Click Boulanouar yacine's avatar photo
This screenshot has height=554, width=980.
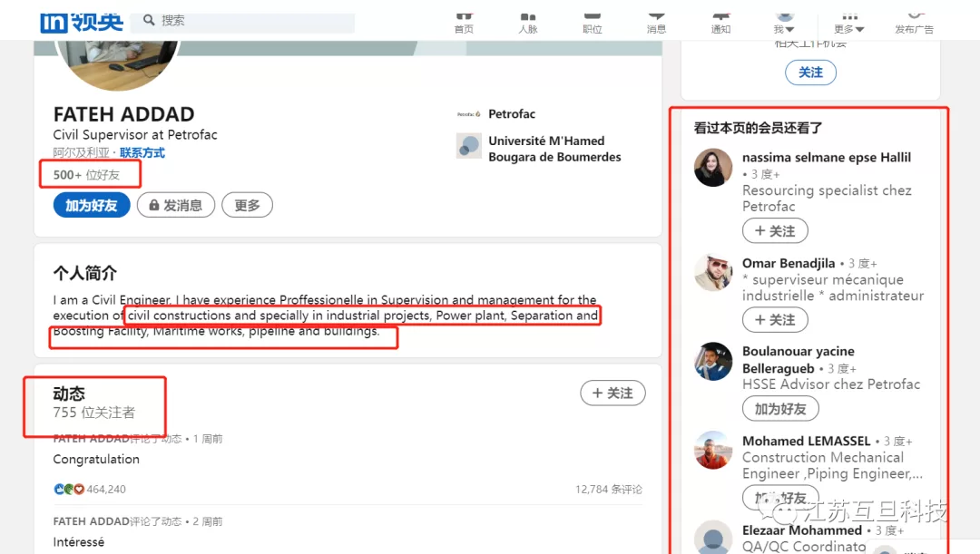713,361
